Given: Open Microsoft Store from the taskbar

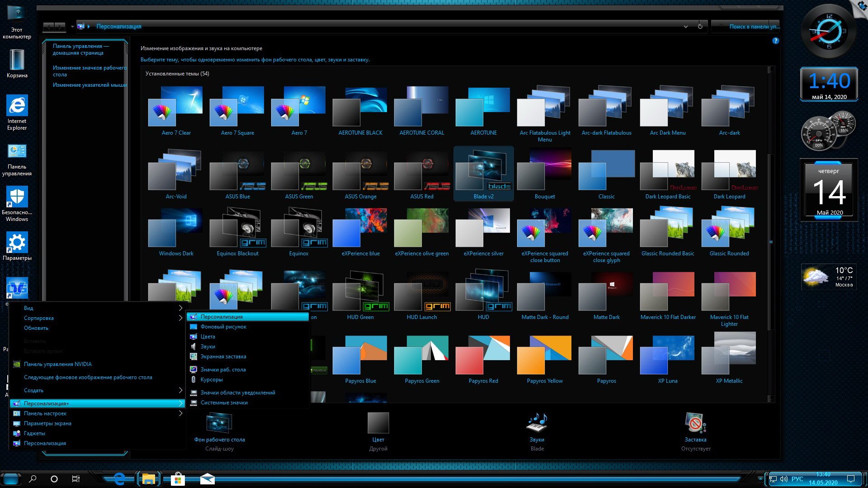Looking at the screenshot, I should click(x=178, y=479).
